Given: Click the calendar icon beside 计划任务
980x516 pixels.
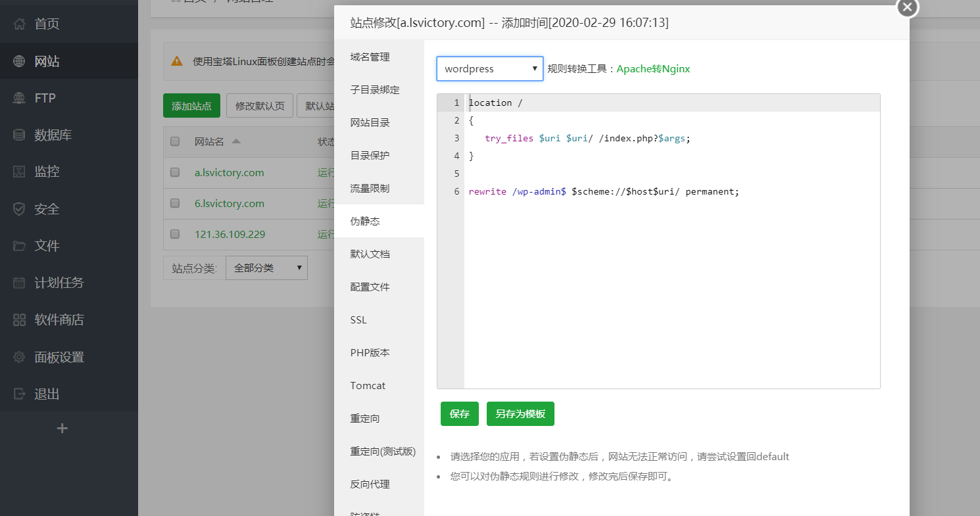Looking at the screenshot, I should point(20,283).
